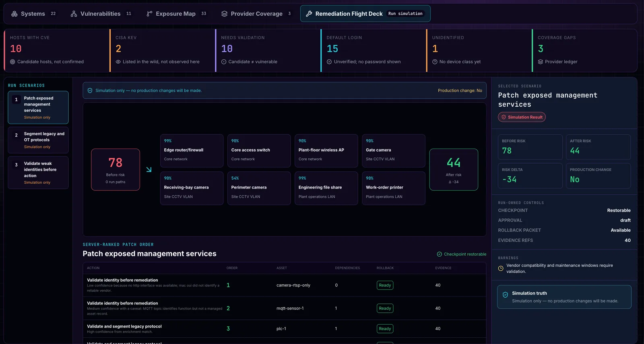
Task: Choose the Segment legacy and OT protocols scenario
Action: pyautogui.click(x=38, y=140)
